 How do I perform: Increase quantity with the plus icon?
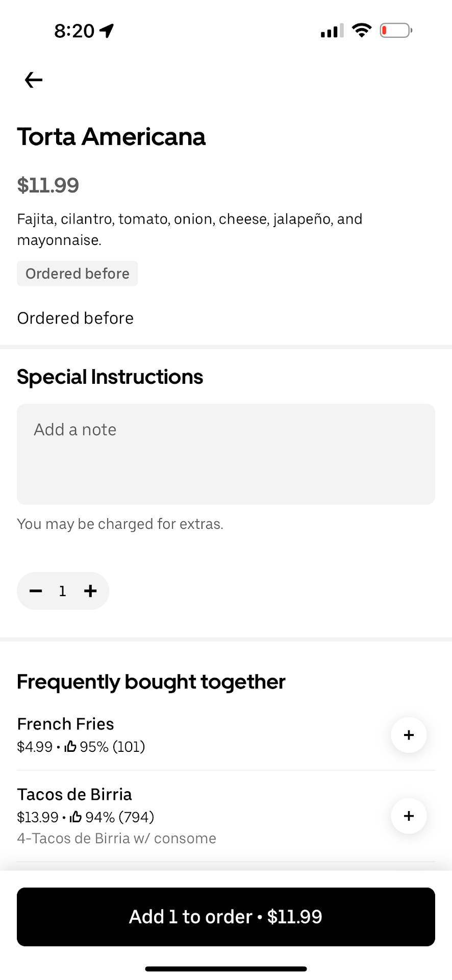90,591
